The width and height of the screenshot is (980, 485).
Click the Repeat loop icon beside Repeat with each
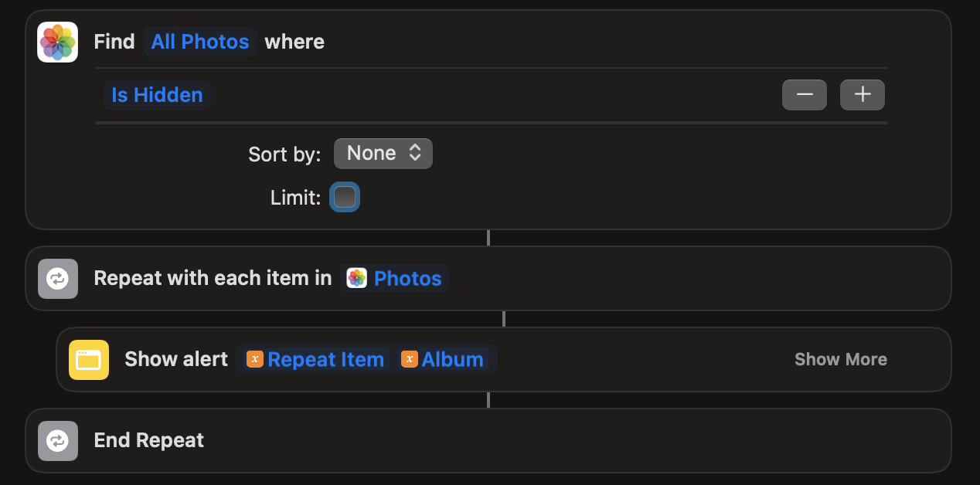[58, 279]
